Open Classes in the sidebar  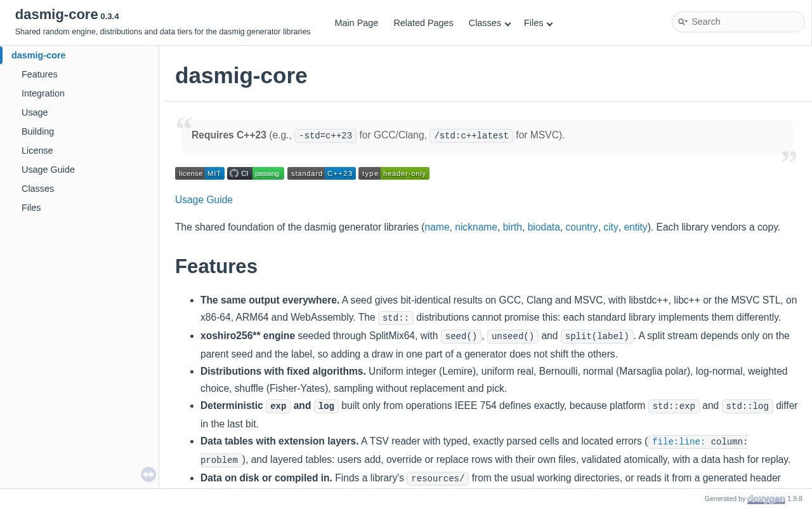pos(38,189)
